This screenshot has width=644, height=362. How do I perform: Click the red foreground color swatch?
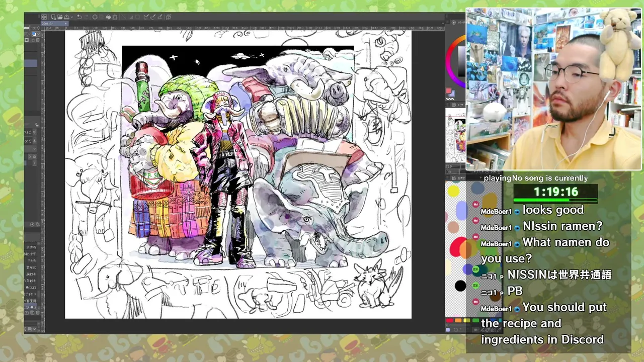click(x=448, y=90)
